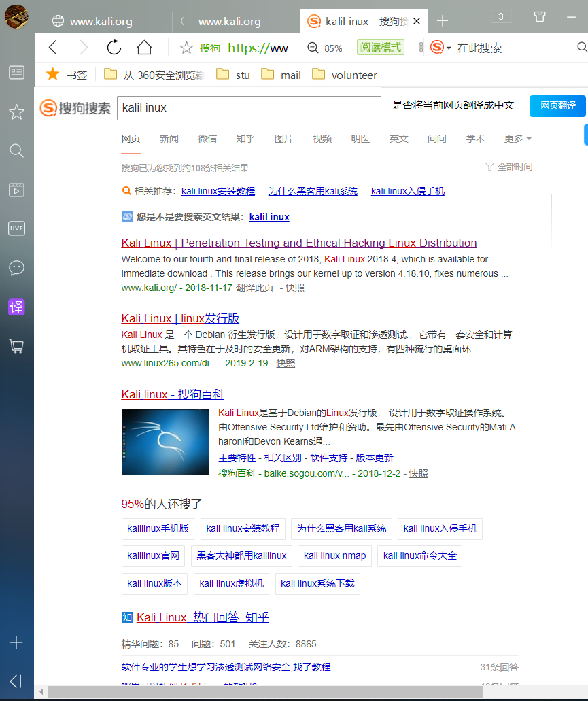
Task: Open the chat bubble sidebar icon
Action: [16, 268]
